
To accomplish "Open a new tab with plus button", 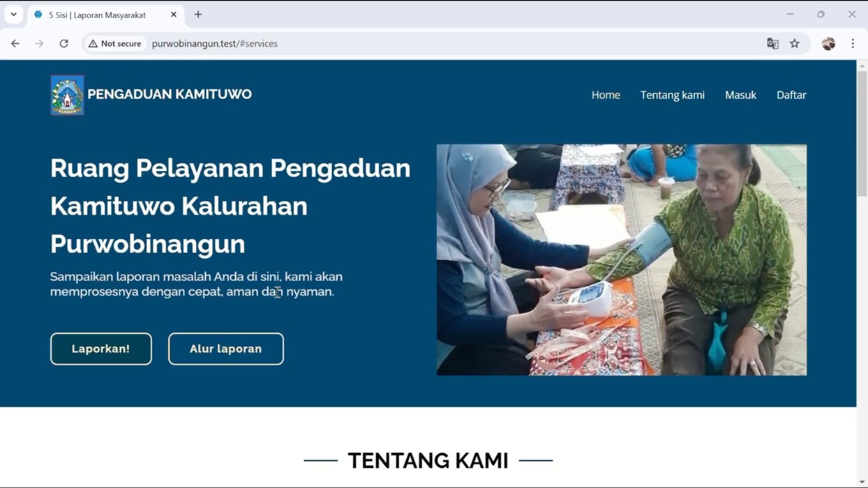I will [198, 15].
